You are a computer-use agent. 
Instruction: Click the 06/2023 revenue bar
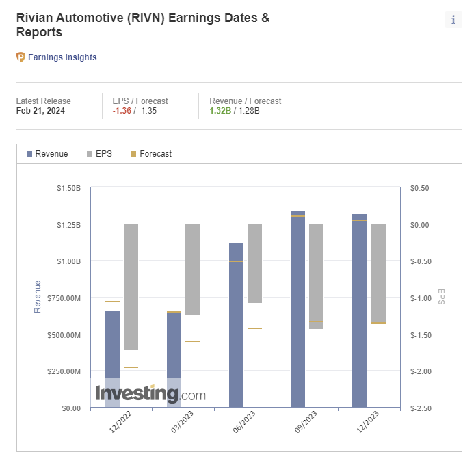click(236, 326)
